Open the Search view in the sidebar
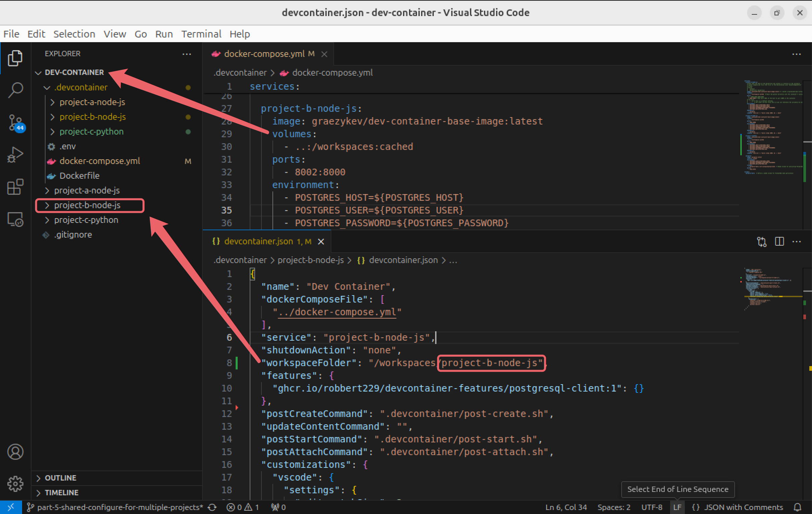The image size is (812, 514). pyautogui.click(x=15, y=90)
